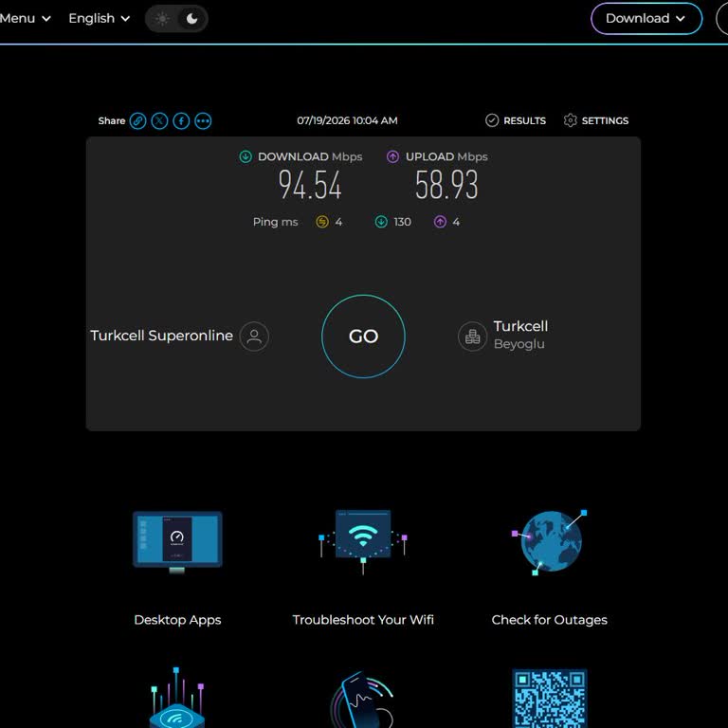728x728 pixels.
Task: Click the server icon beside Turkcell Beyoglu
Action: pos(472,337)
